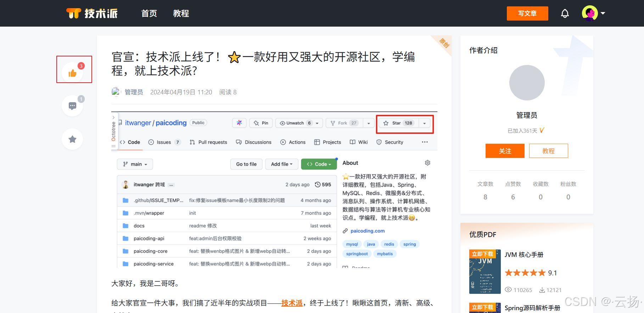The width and height of the screenshot is (644, 313).
Task: Click the orange 写文章 button
Action: 527,13
